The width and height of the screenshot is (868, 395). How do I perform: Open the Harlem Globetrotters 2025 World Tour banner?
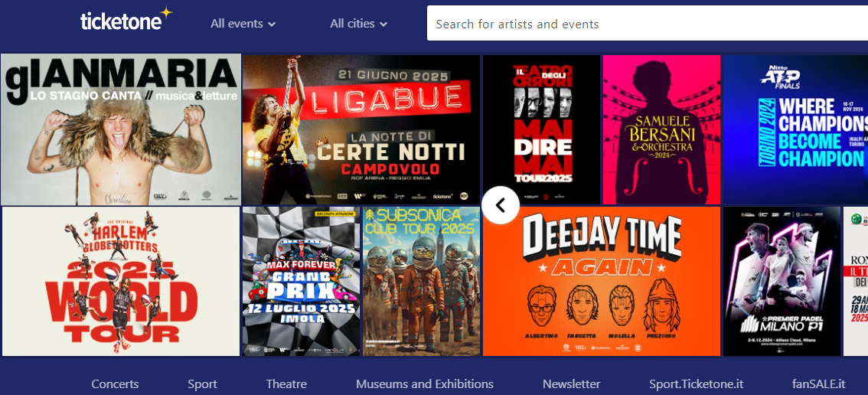tap(121, 282)
